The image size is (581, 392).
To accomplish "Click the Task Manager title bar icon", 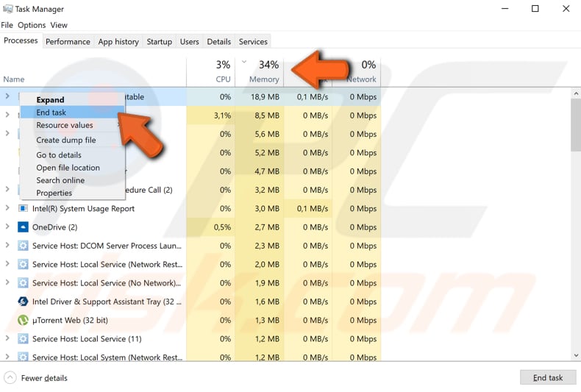I will click(x=7, y=9).
